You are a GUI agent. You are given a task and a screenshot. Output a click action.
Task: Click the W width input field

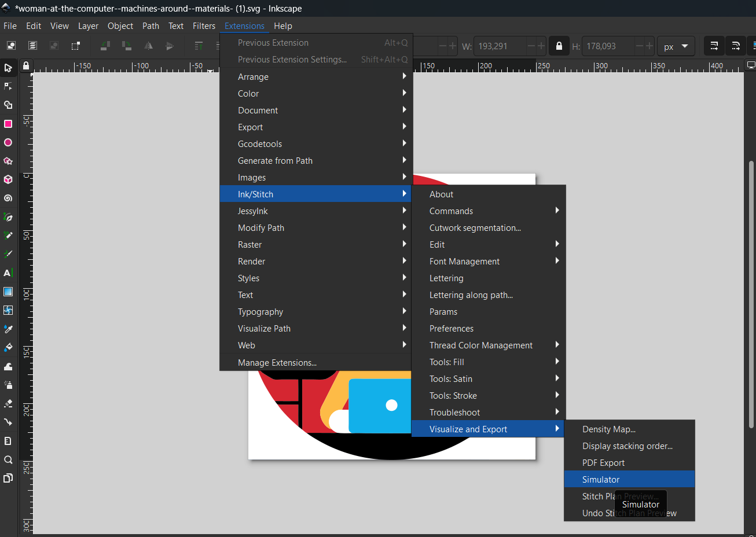tap(500, 46)
